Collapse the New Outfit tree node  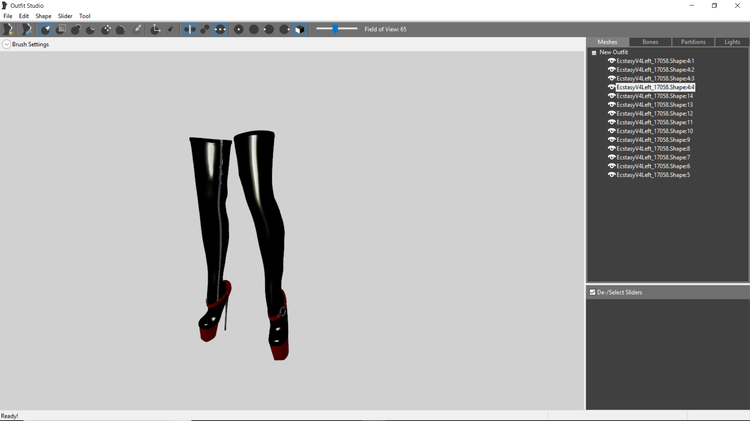coord(594,53)
